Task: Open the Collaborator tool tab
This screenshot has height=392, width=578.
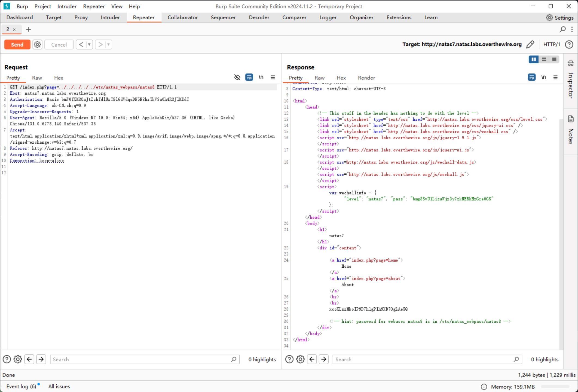Action: coord(183,17)
